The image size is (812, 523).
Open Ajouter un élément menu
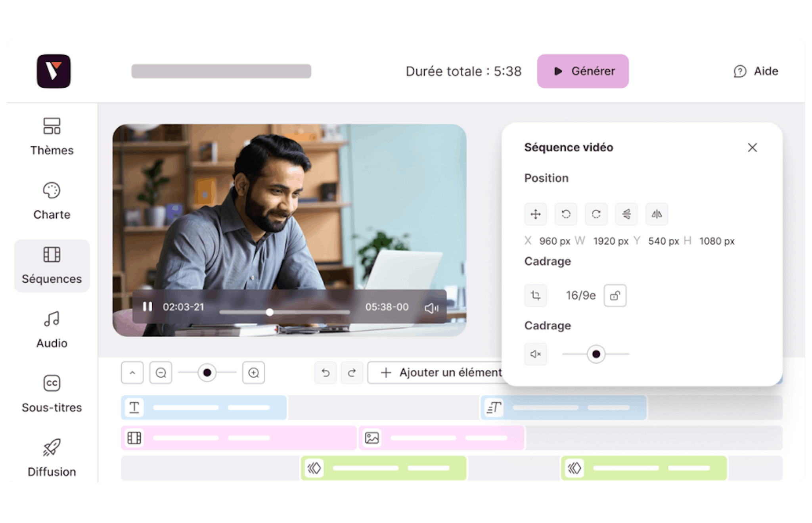436,373
